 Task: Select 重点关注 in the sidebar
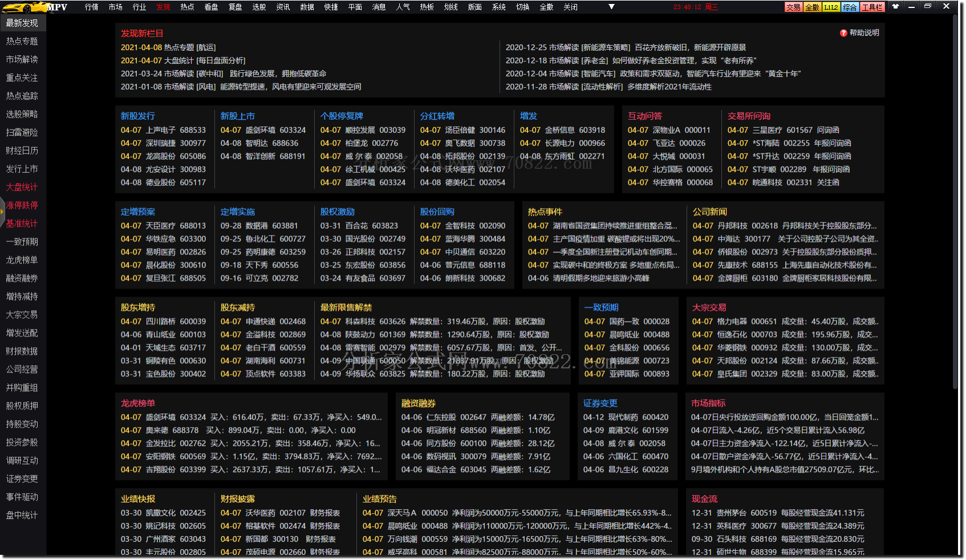(x=23, y=78)
